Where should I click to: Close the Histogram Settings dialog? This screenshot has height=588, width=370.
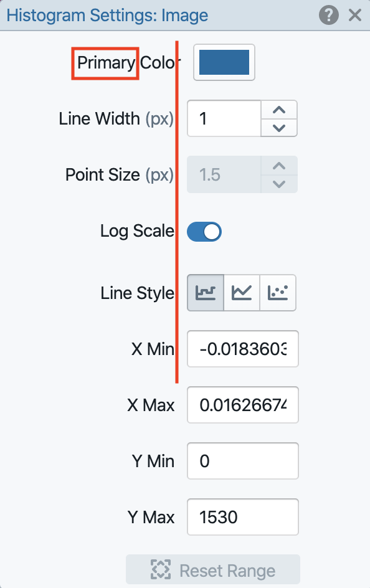[354, 15]
